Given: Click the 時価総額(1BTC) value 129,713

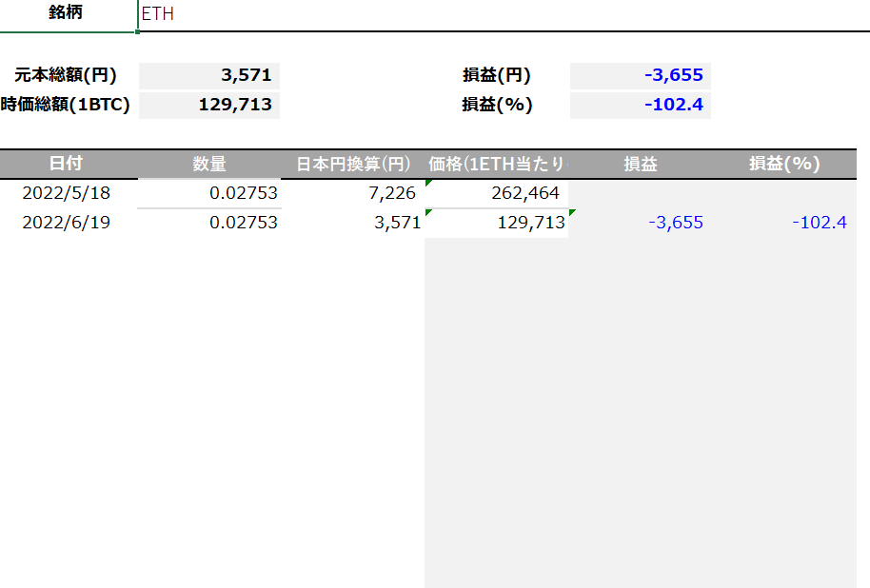Looking at the screenshot, I should click(x=209, y=105).
